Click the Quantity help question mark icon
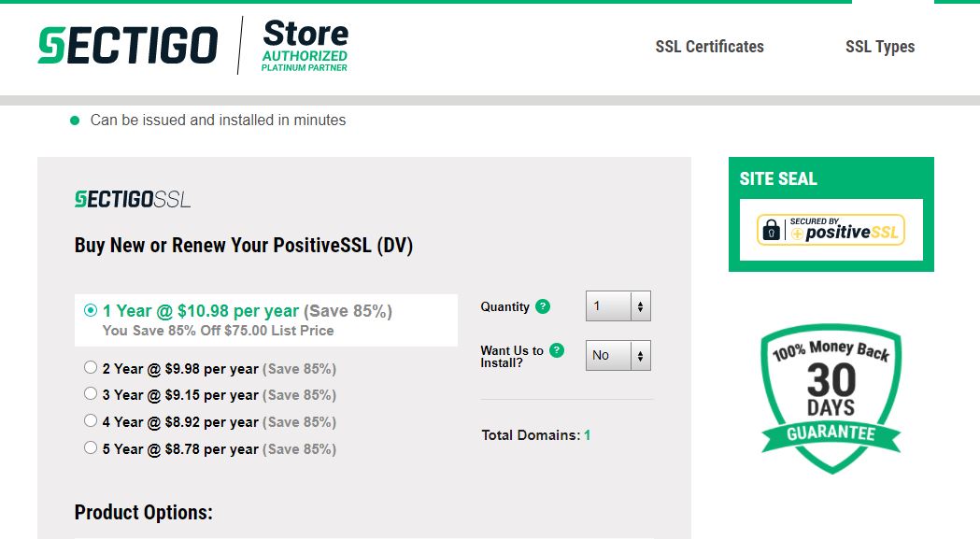The width and height of the screenshot is (980, 539). (543, 306)
